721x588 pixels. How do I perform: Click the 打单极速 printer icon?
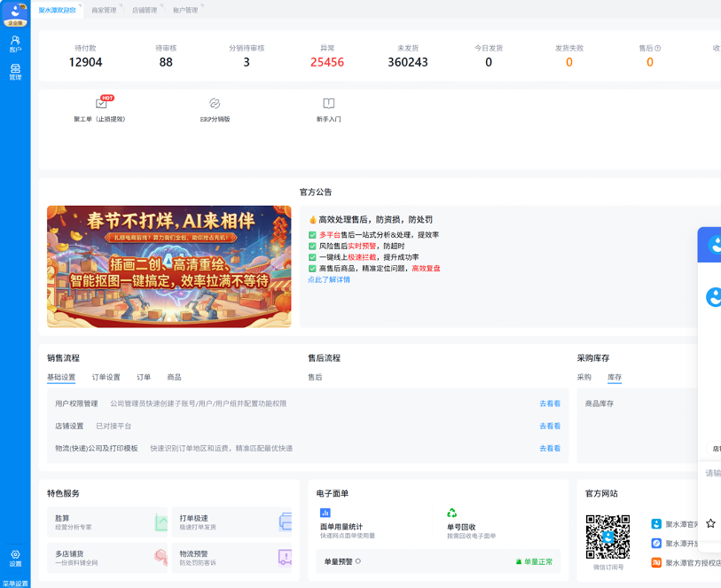(284, 522)
